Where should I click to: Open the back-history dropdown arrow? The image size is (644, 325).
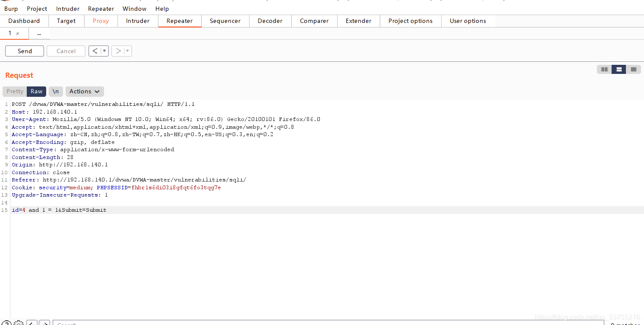pyautogui.click(x=104, y=51)
